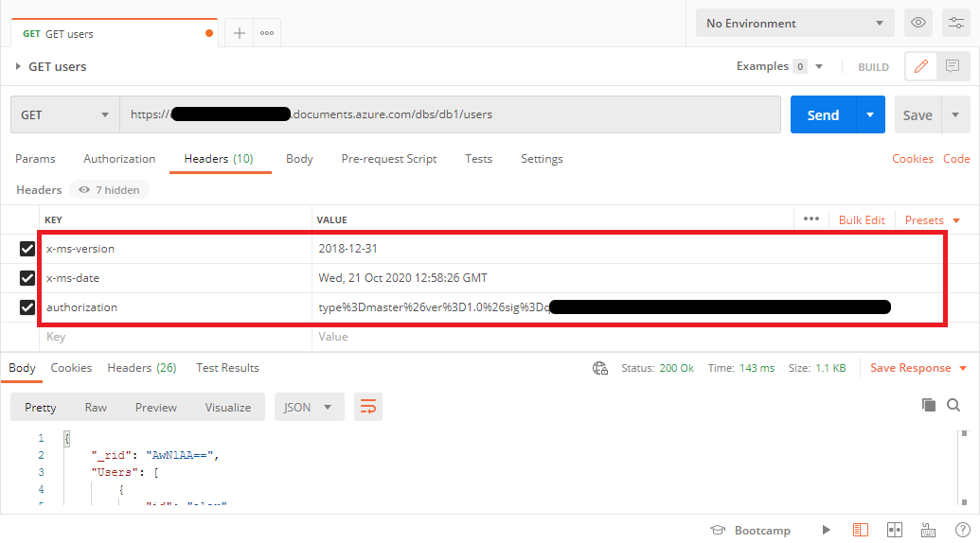Uncheck the x-ms-date header
980x543 pixels.
click(27, 278)
